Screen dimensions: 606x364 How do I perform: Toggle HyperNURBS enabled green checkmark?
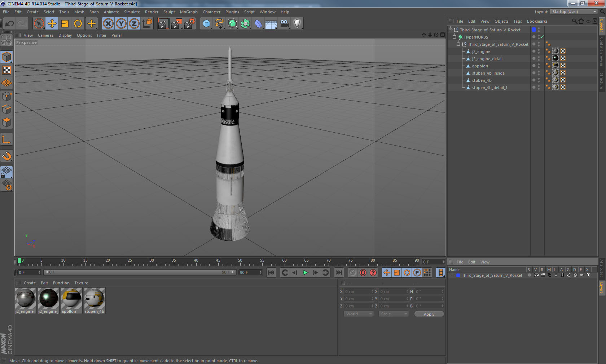(x=542, y=37)
